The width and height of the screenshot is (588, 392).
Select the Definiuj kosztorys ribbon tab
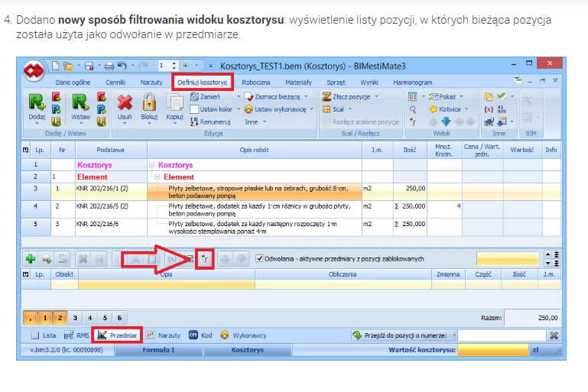[202, 82]
